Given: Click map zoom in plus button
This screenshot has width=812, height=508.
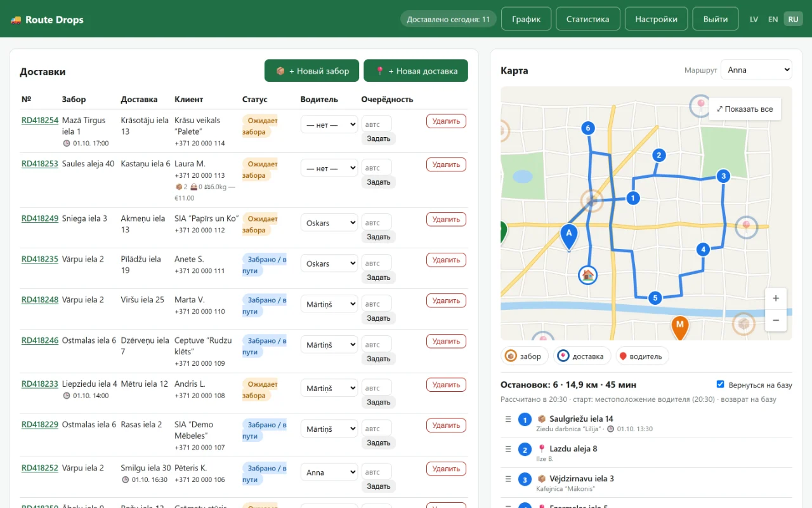Looking at the screenshot, I should [x=776, y=298].
